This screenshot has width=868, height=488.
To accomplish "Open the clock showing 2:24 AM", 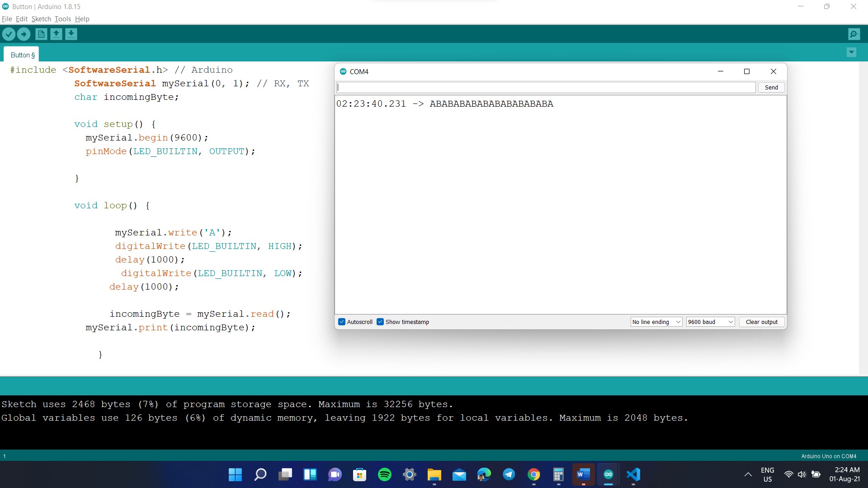I will pos(844,474).
